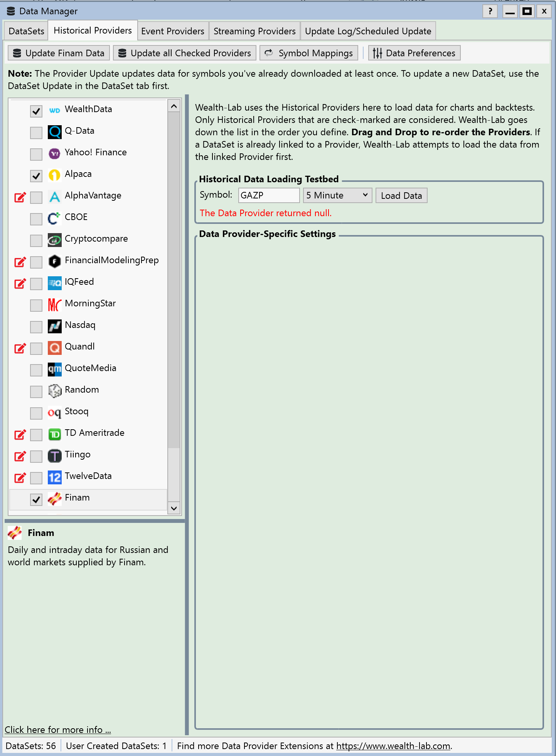The width and height of the screenshot is (556, 756).
Task: Click 'DataSets: 56' status bar entry
Action: coord(31,746)
